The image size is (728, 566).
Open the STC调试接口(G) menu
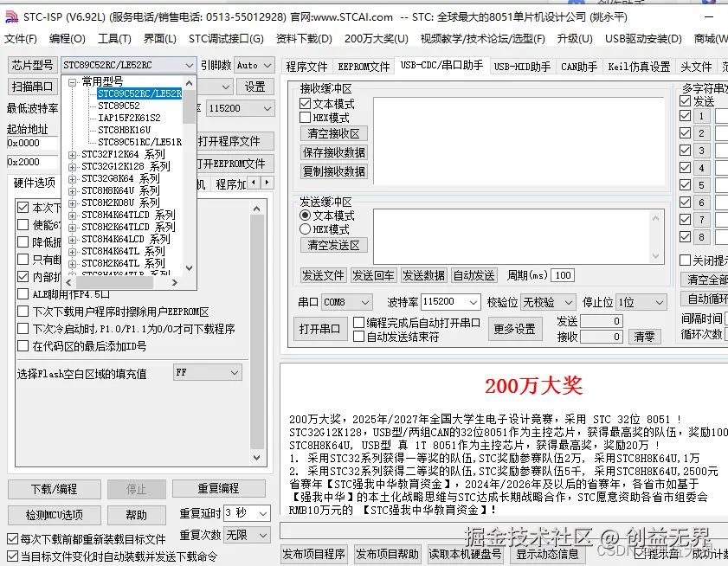point(226,39)
